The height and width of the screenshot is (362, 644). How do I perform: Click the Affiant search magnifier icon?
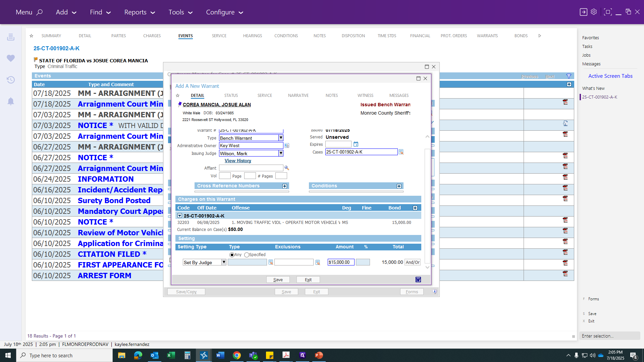point(287,168)
